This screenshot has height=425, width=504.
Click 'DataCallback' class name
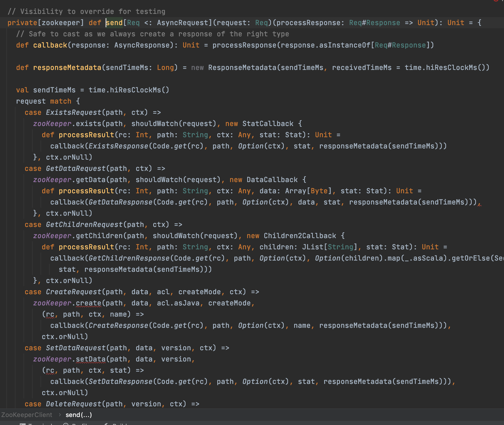(x=272, y=180)
